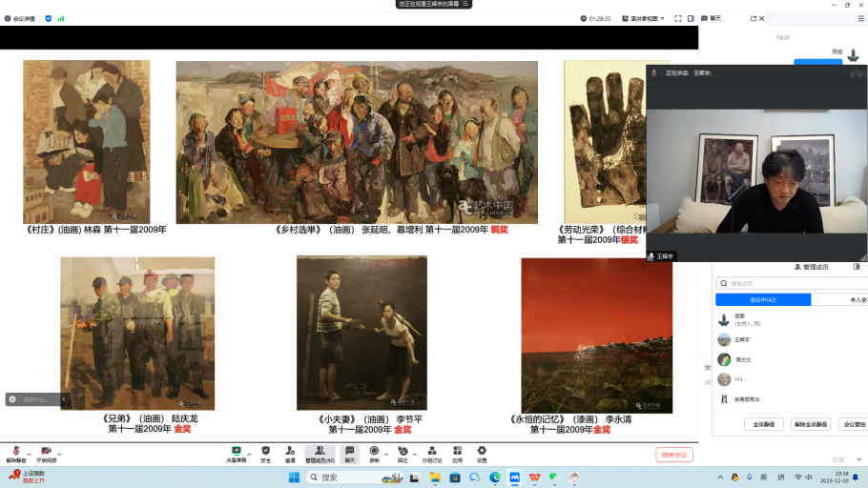Click the red 结束会议 end meeting button
This screenshot has height=488, width=868.
(674, 455)
